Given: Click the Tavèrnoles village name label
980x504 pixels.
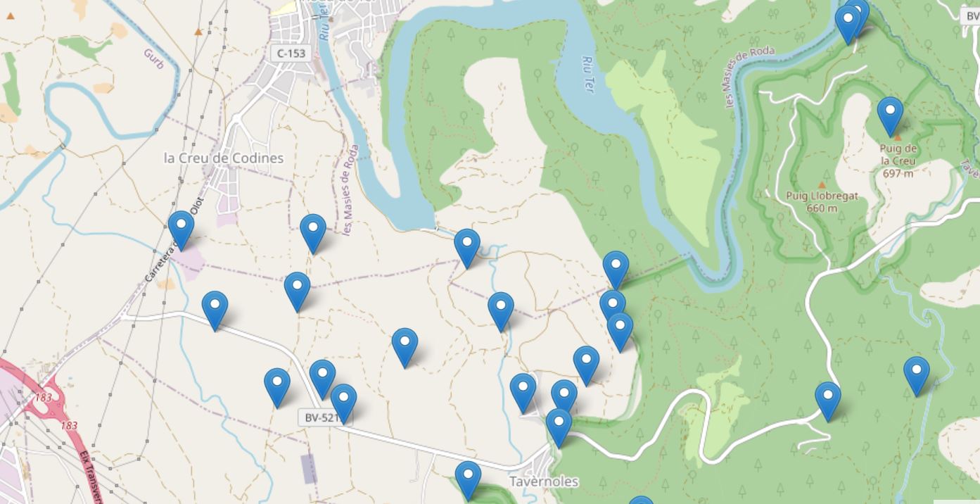Looking at the screenshot, I should click(544, 481).
